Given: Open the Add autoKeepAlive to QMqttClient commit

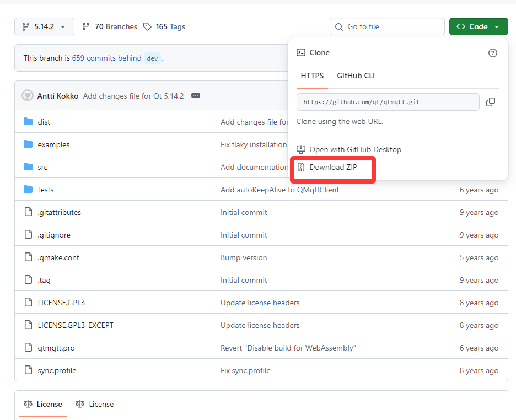Looking at the screenshot, I should coord(279,190).
